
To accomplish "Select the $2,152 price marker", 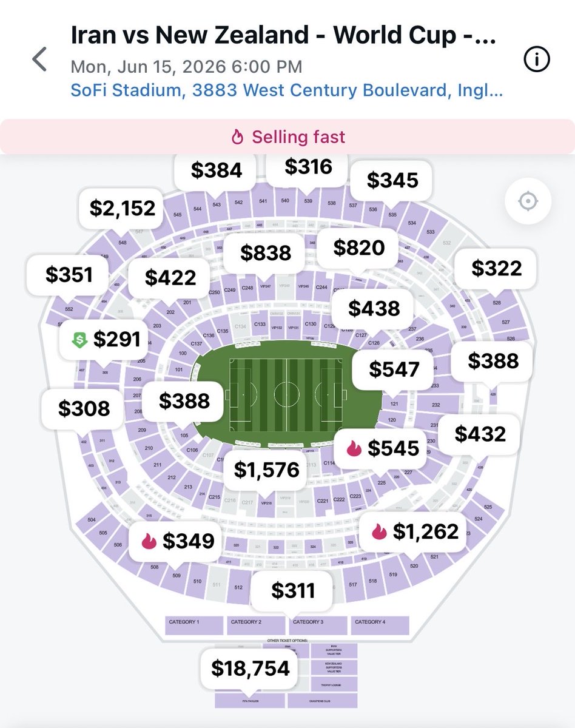I will coord(123,209).
